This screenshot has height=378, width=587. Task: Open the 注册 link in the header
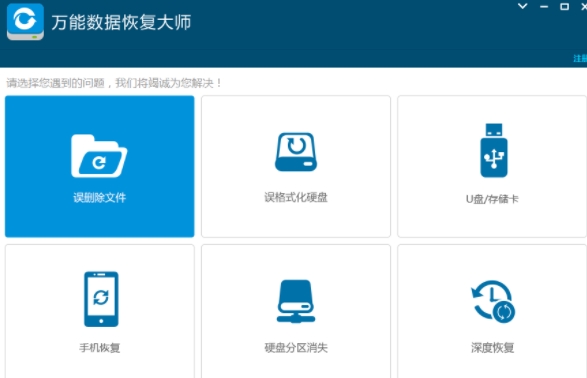[580, 58]
